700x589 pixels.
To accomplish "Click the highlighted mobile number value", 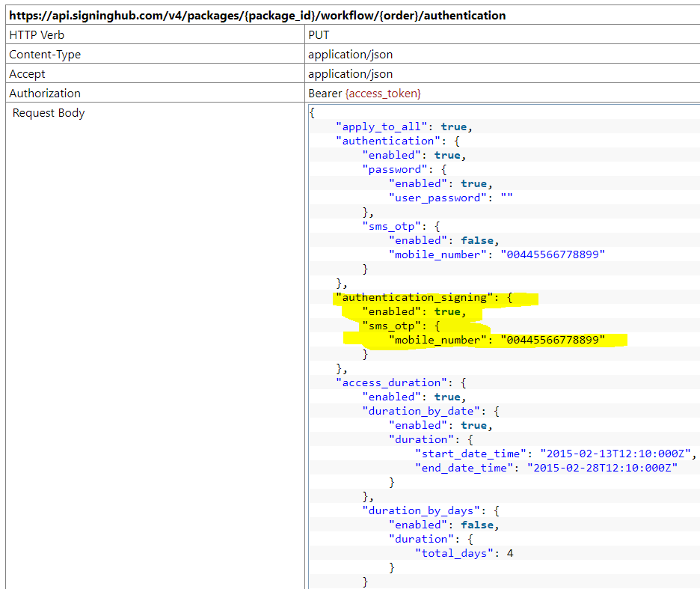I will coord(553,340).
